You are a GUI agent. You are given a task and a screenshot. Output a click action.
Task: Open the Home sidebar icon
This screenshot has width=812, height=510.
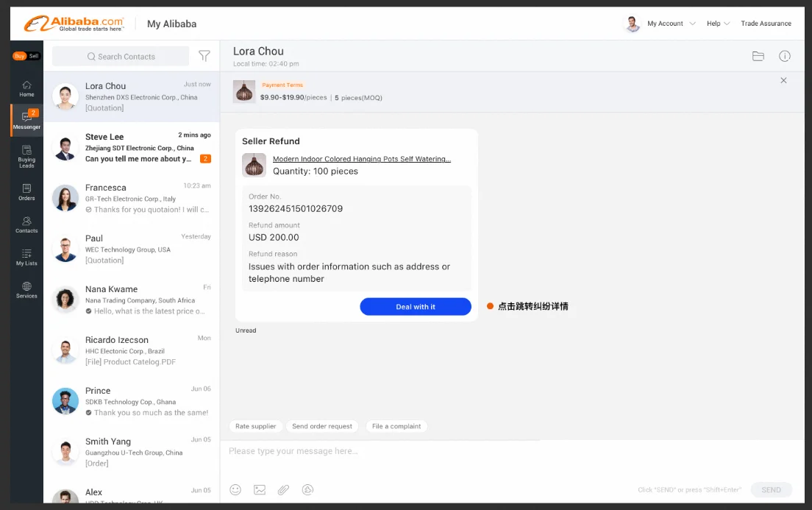tap(26, 88)
